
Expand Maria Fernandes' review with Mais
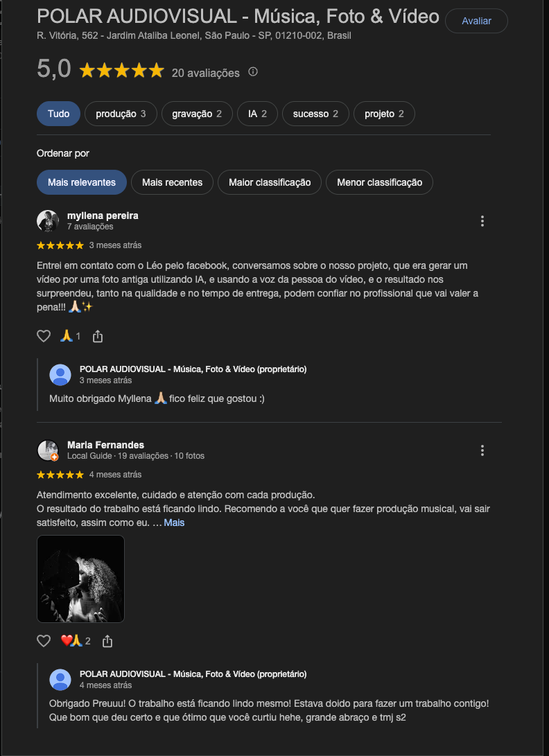174,522
